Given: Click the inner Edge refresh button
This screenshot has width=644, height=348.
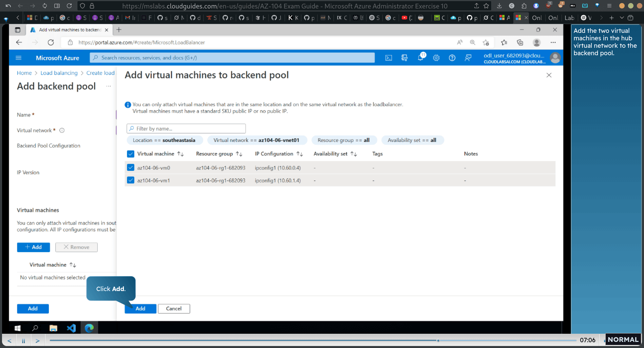Looking at the screenshot, I should [51, 42].
